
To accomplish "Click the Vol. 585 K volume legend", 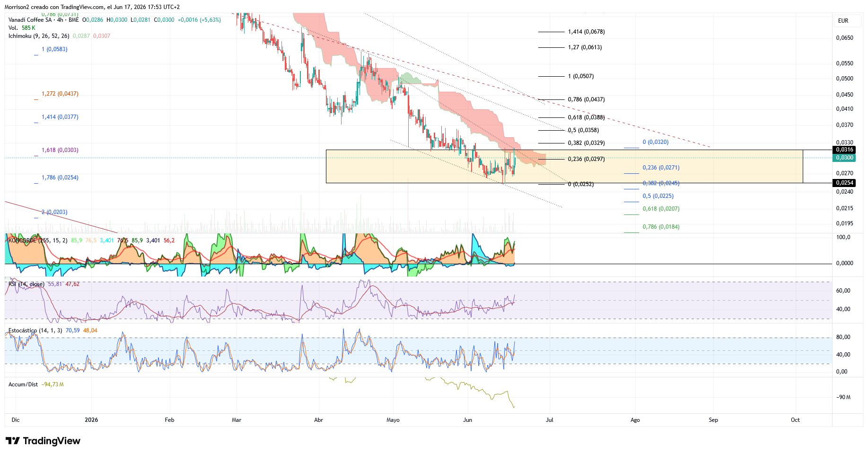I will click(x=22, y=28).
